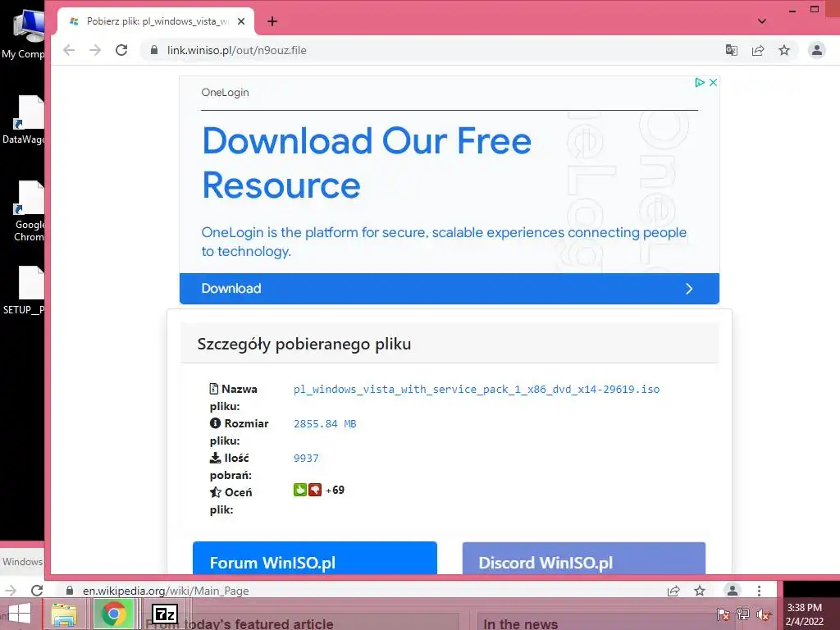Select the DataWagon desktop shortcut
The image size is (840, 630).
24,120
